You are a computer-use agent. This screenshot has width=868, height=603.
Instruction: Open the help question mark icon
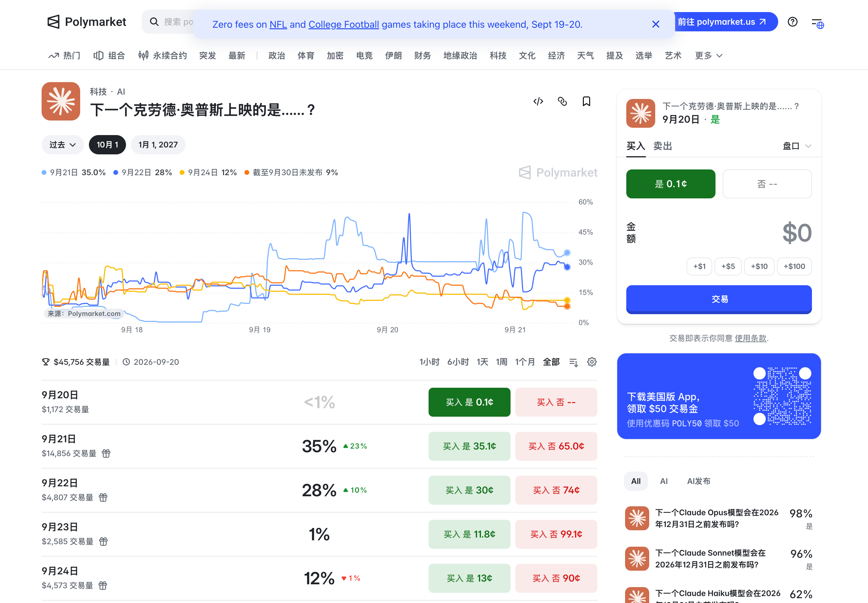coord(792,22)
